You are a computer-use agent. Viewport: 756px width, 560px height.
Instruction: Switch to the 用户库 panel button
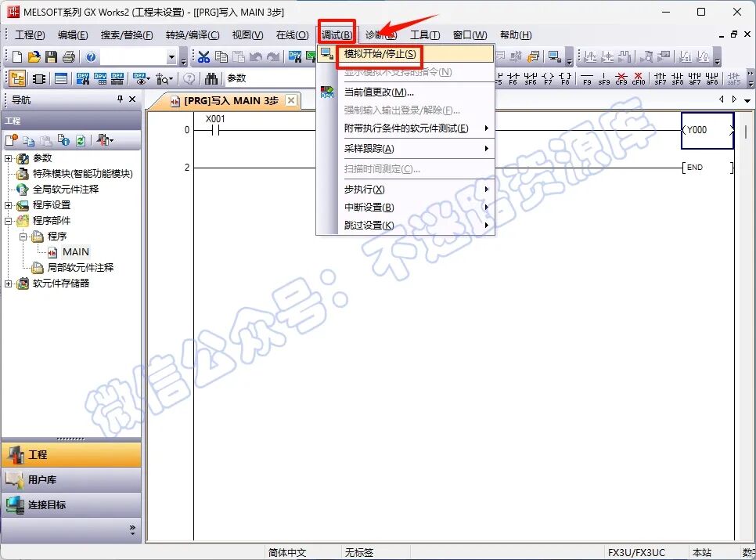point(71,480)
